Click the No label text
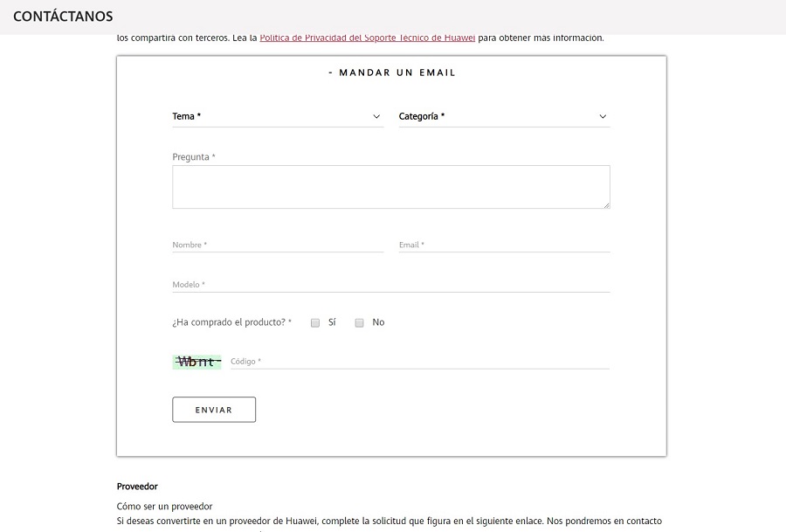 tap(378, 322)
